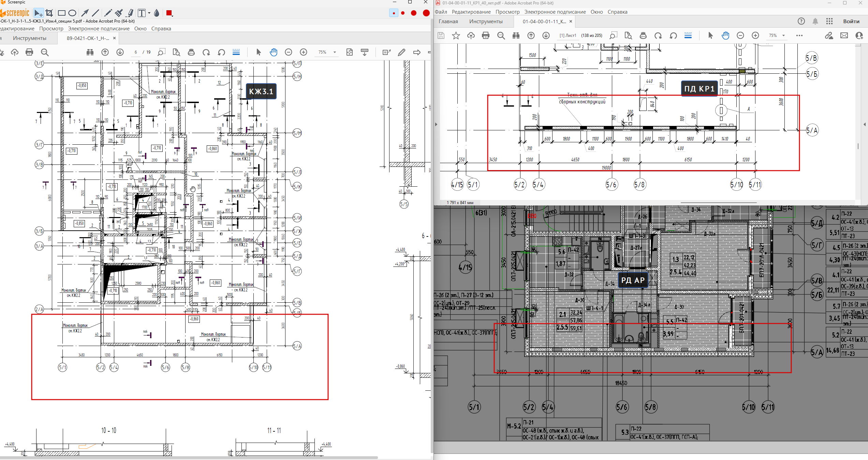Expand text tool options arrow in Screenpic
868x460 pixels.
click(x=149, y=13)
